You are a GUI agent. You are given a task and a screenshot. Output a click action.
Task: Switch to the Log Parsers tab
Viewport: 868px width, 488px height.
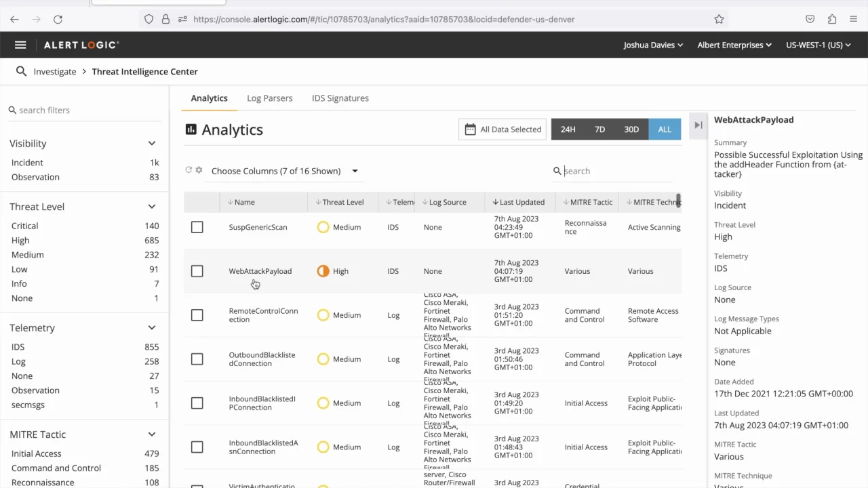269,98
